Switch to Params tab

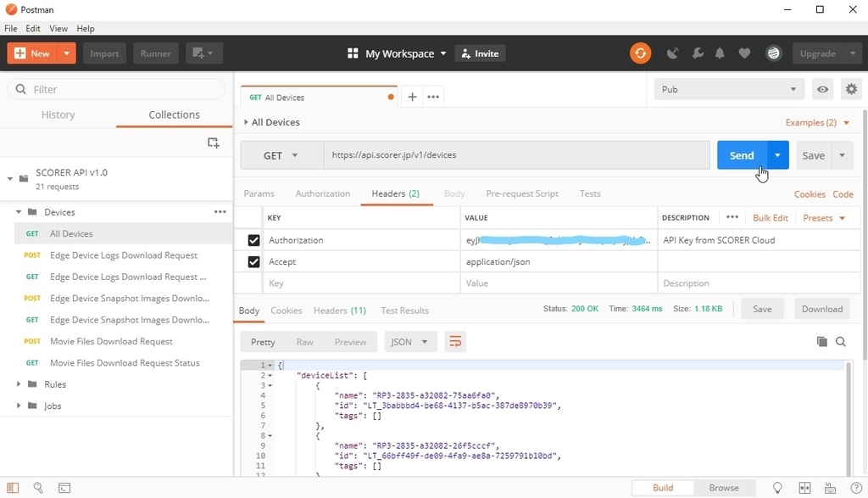click(259, 193)
